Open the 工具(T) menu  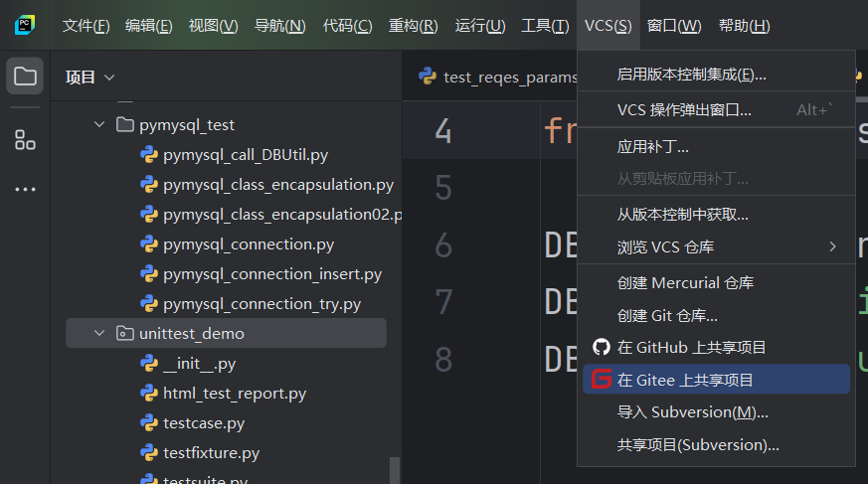[545, 26]
